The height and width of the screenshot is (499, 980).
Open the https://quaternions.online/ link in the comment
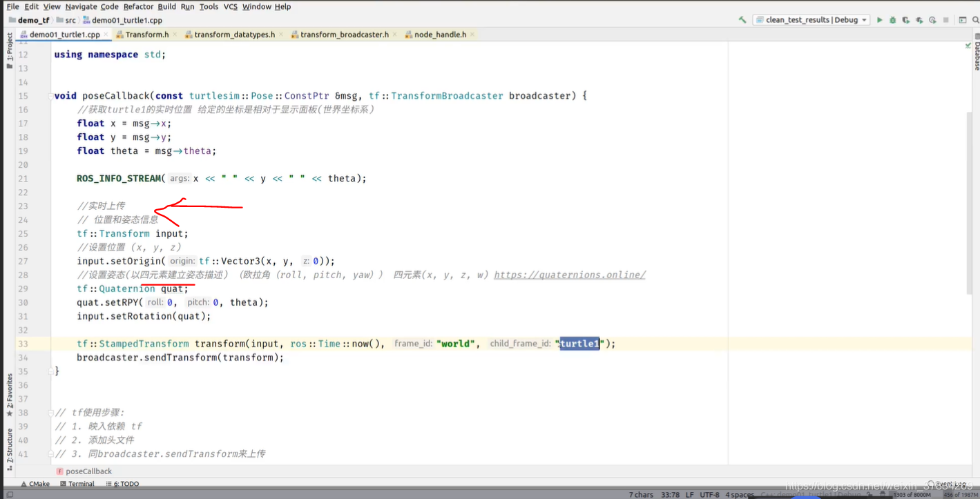pyautogui.click(x=570, y=275)
